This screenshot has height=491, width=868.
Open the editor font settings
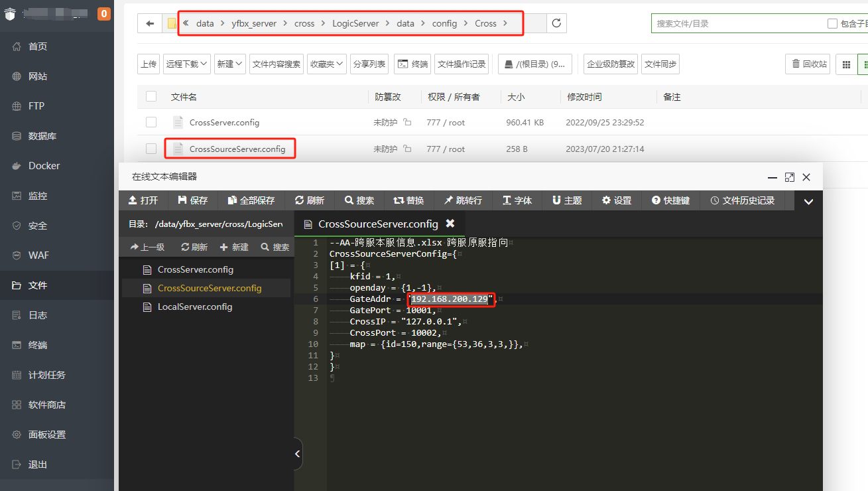[x=517, y=200]
